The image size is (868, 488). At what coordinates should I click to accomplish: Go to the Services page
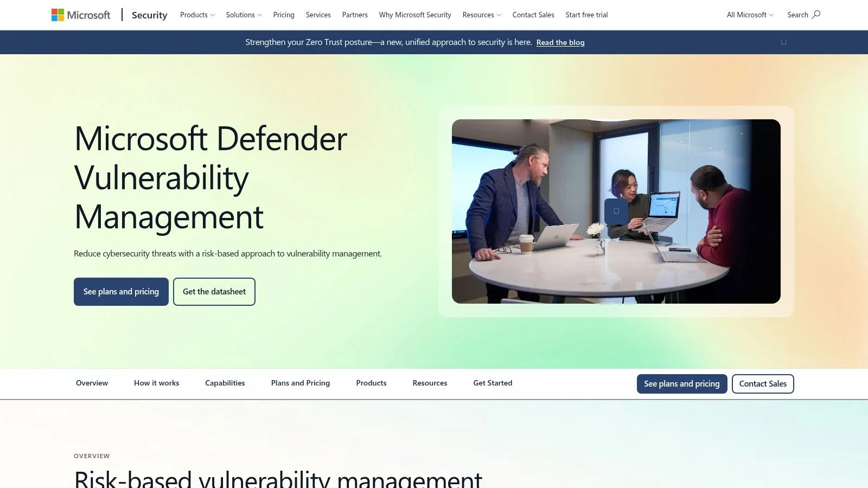(x=318, y=15)
